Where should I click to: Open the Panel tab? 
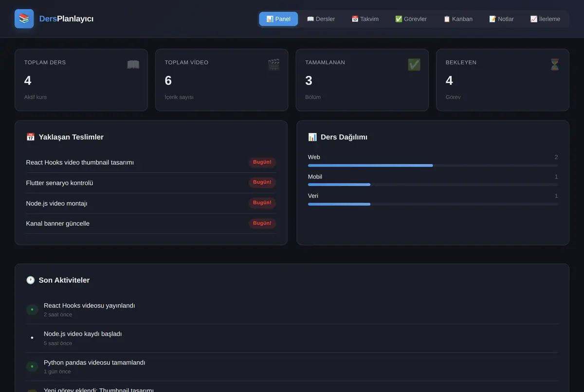tap(278, 19)
